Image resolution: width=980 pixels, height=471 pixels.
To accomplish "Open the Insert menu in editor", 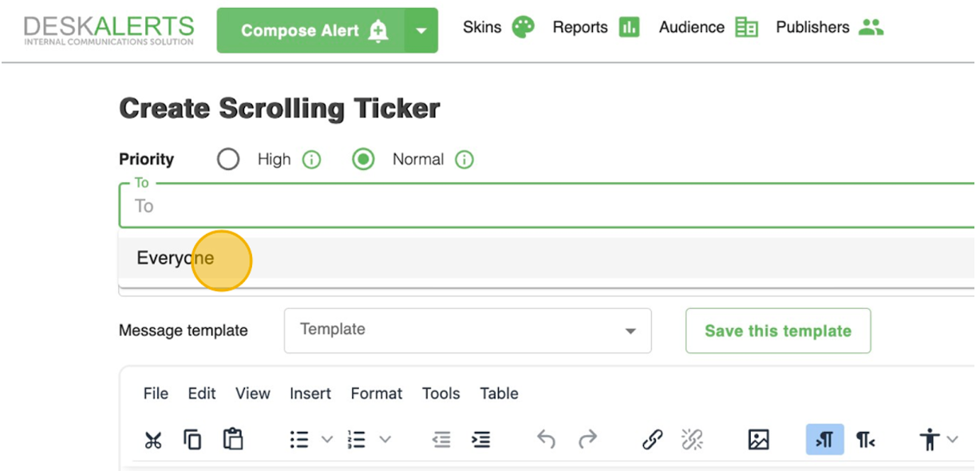I will click(x=310, y=394).
